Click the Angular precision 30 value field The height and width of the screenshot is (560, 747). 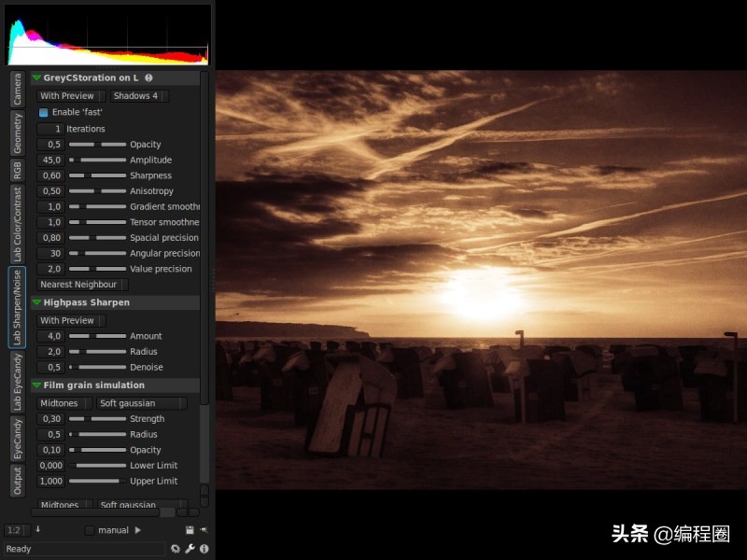point(50,253)
